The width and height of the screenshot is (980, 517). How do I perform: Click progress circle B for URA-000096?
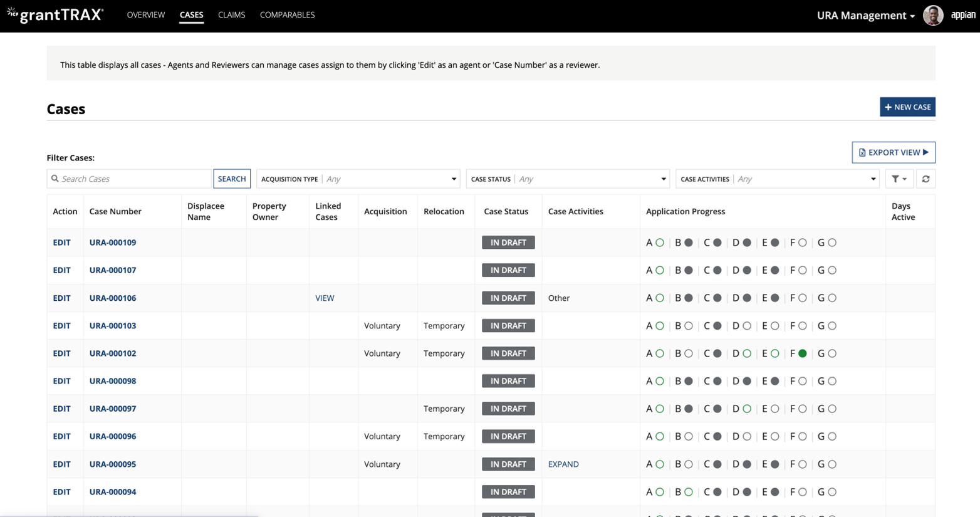pos(689,436)
